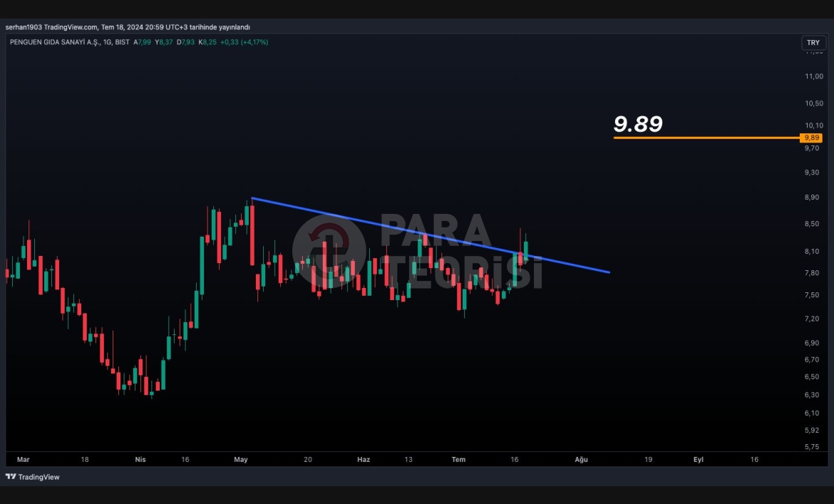The width and height of the screenshot is (834, 504).
Task: Click the 8,10 price axis label
Action: [x=812, y=252]
